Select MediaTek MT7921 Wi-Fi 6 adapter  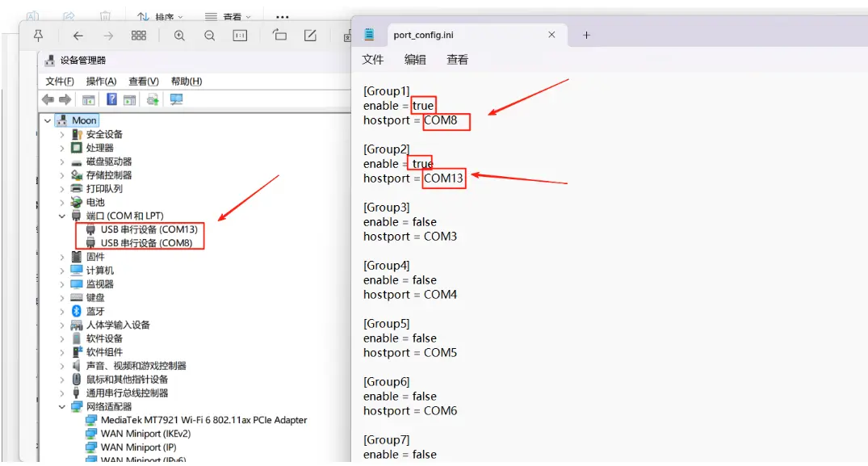tap(203, 420)
